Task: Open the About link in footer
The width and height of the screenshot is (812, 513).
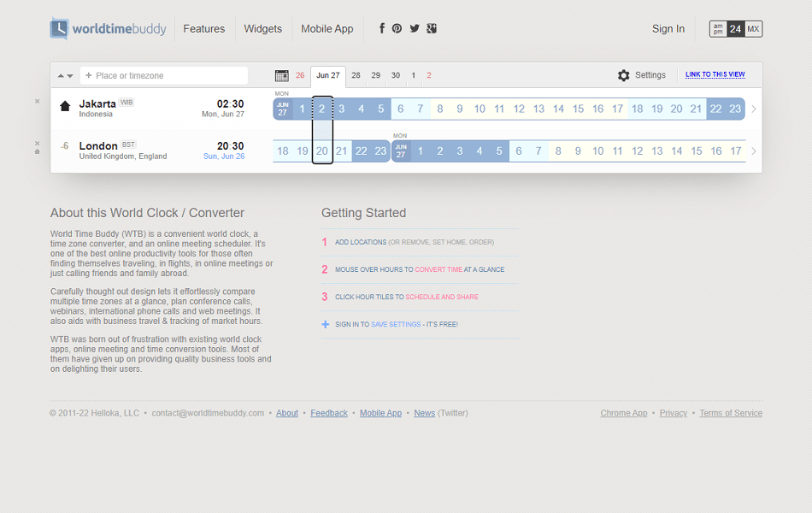Action: coord(287,413)
